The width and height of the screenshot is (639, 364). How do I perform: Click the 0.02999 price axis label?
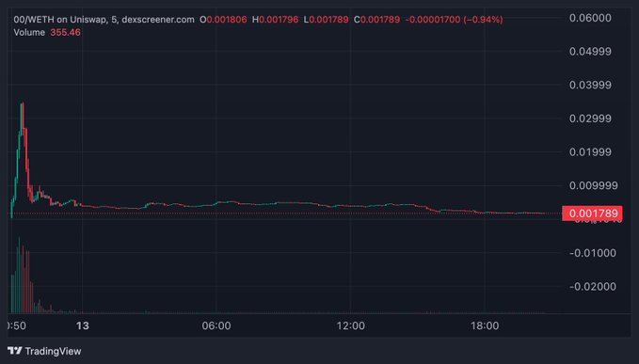[590, 119]
